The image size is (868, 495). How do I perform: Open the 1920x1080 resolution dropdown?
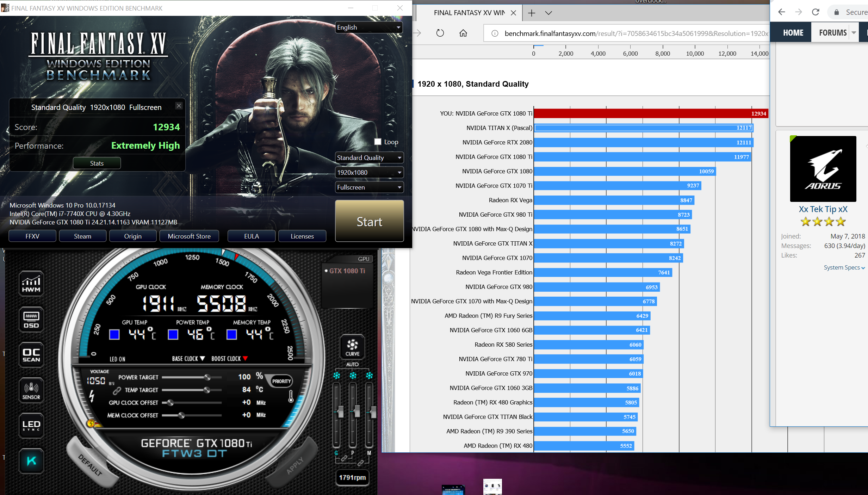point(369,173)
